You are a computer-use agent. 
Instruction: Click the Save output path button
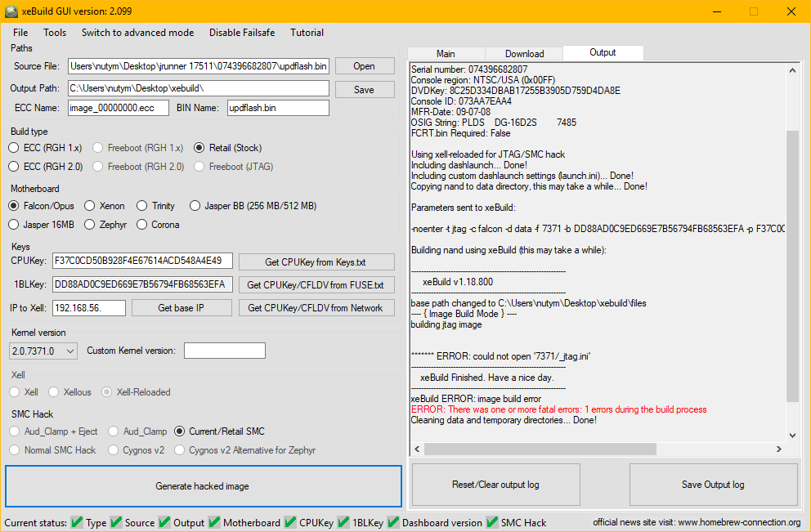365,89
